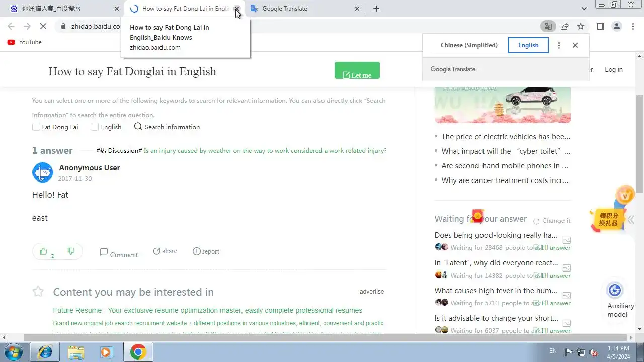Check the English keyword box
This screenshot has width=644, height=362.
pyautogui.click(x=95, y=127)
